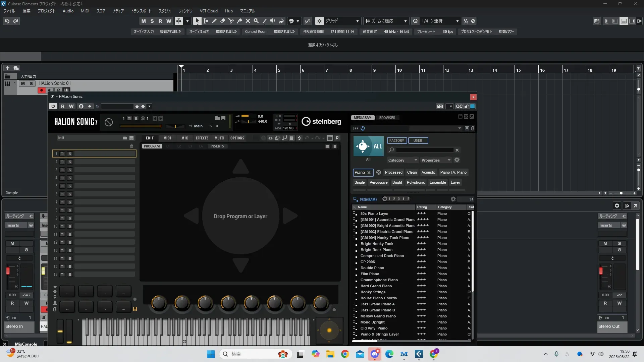Open the トランスポート menu

point(141,11)
